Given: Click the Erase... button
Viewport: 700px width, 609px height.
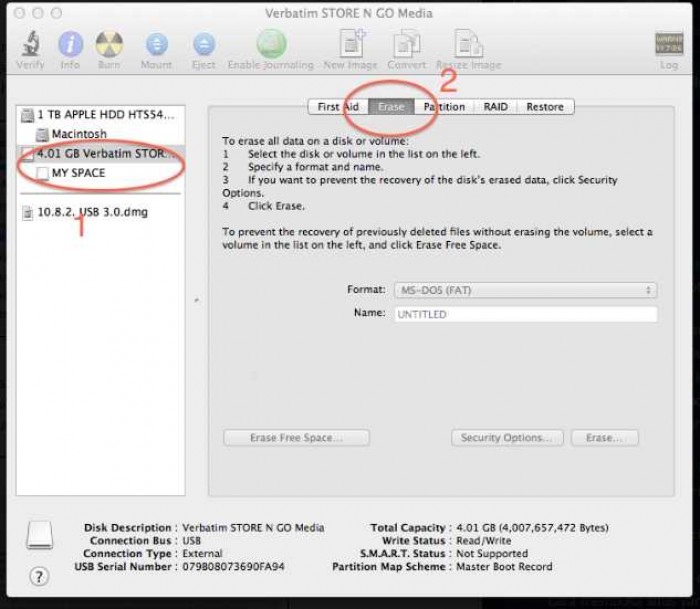Looking at the screenshot, I should [604, 438].
